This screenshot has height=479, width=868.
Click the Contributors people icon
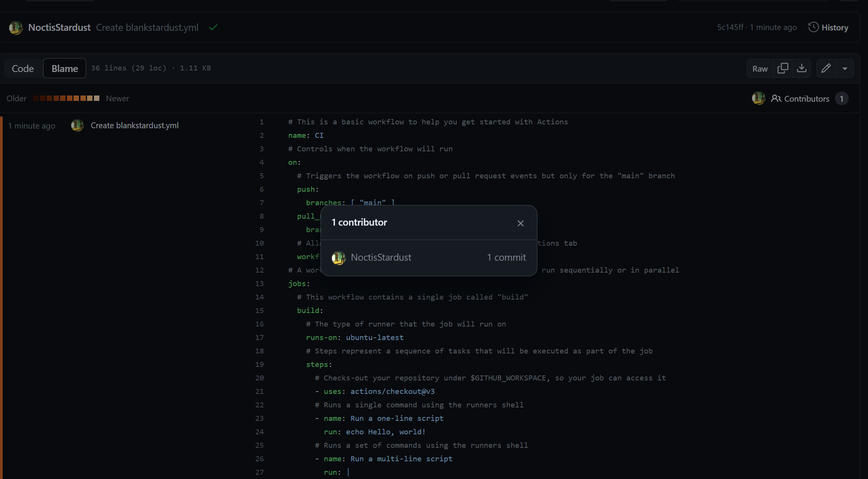coord(776,99)
